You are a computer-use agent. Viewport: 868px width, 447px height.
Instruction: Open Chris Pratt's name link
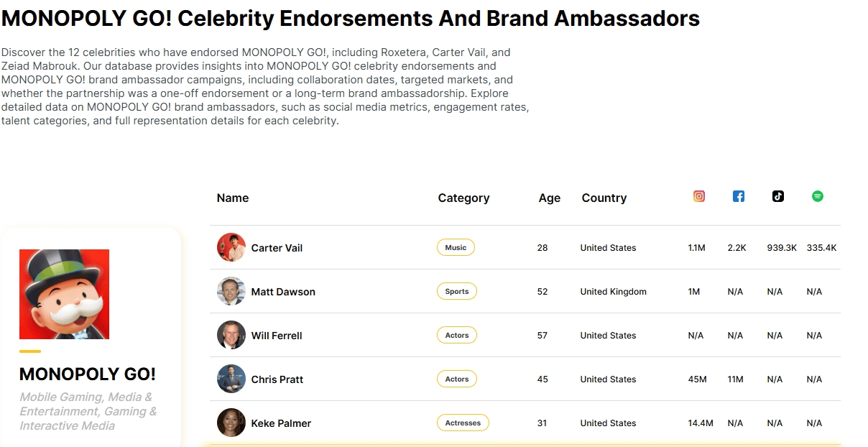[277, 379]
